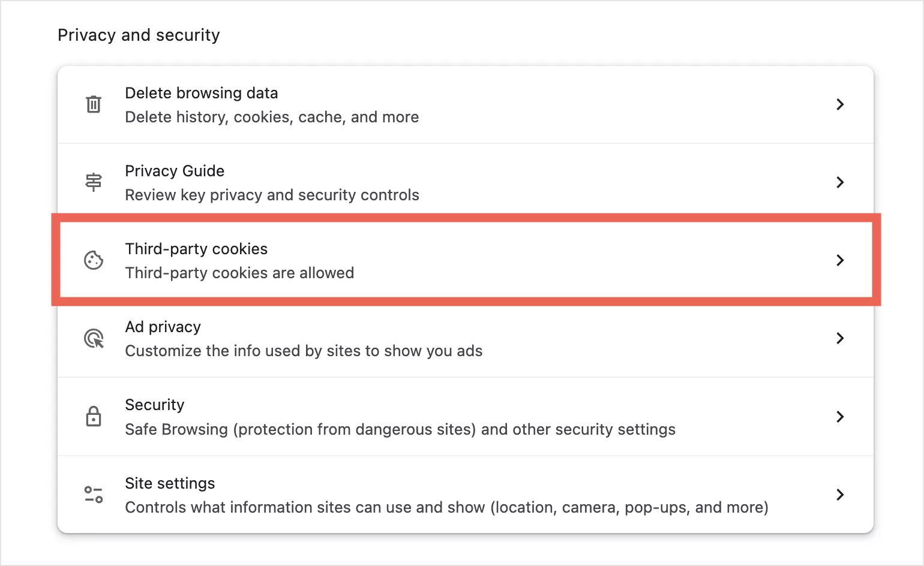Click "Delete history, cookies, cache, and more" text
The height and width of the screenshot is (566, 924).
tap(272, 117)
